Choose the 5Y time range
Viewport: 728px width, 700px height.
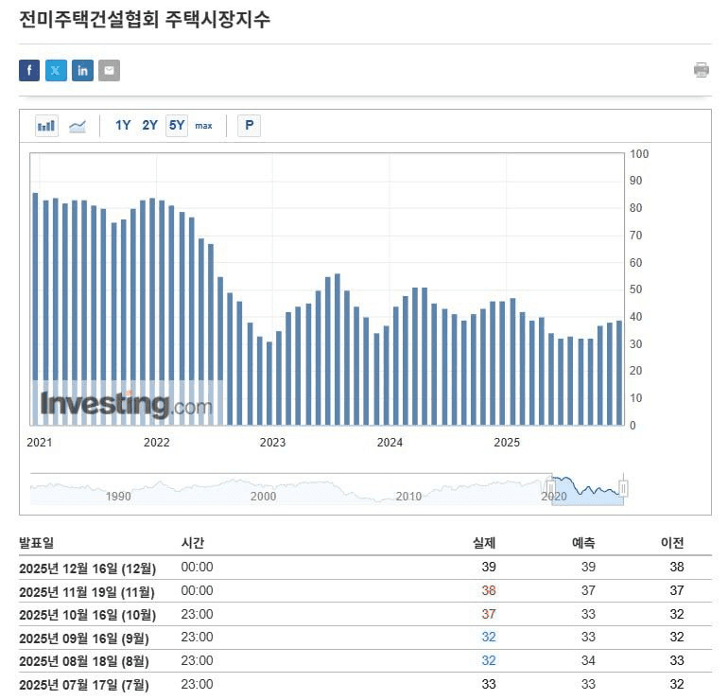177,125
